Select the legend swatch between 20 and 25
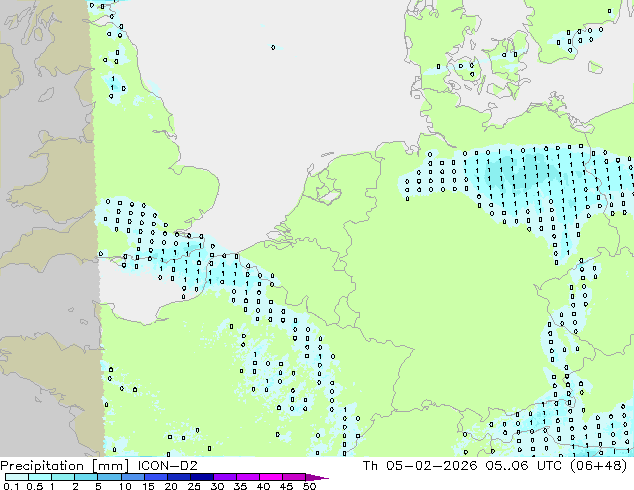The image size is (634, 490). (178, 477)
